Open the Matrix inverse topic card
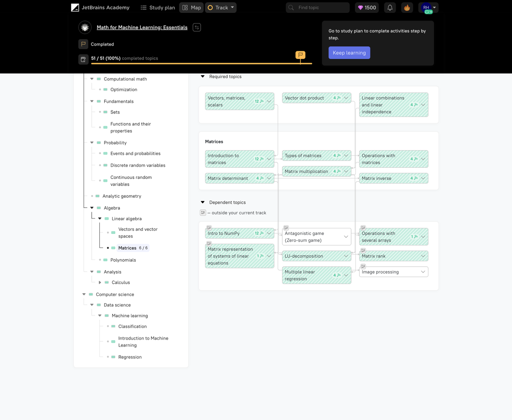The width and height of the screenshot is (512, 420). pyautogui.click(x=393, y=178)
